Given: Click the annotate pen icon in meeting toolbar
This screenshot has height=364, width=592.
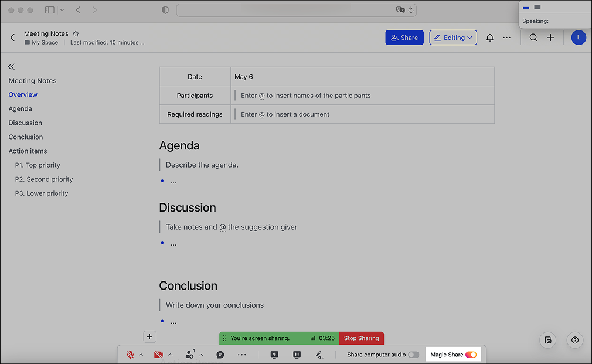Looking at the screenshot, I should coord(319,355).
